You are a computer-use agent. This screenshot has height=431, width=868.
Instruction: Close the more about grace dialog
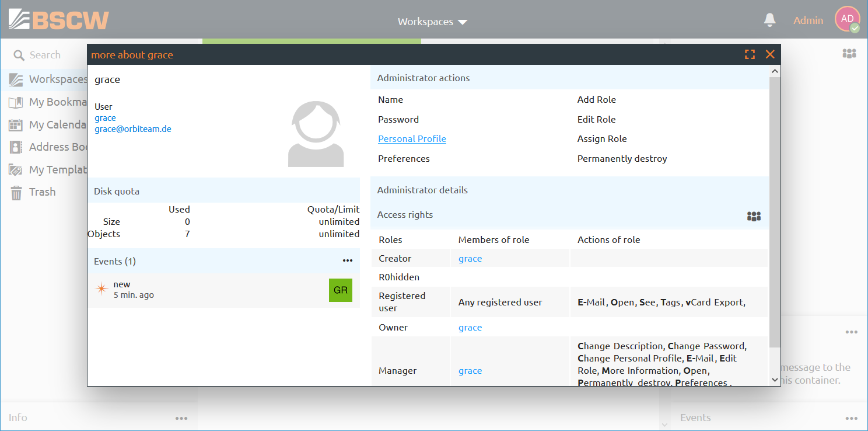pos(770,54)
